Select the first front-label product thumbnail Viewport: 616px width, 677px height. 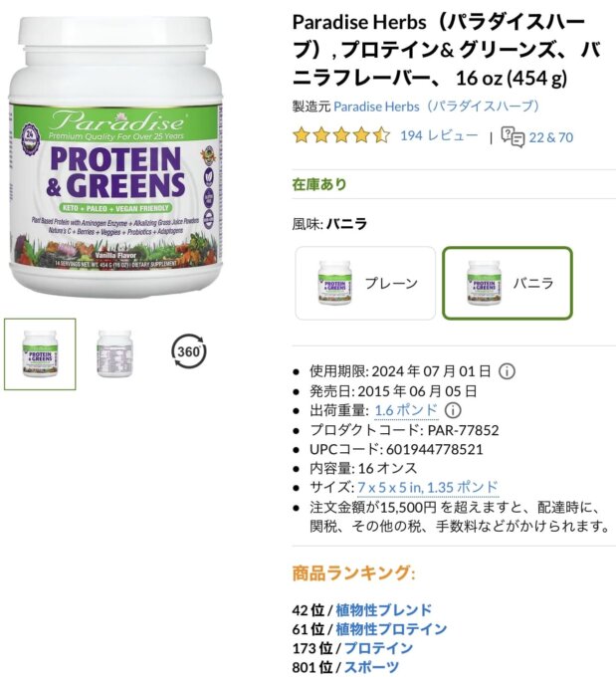tap(40, 354)
